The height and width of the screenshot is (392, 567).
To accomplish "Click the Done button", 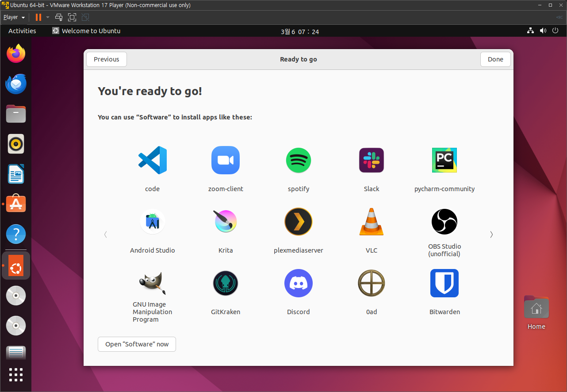I will [x=495, y=59].
